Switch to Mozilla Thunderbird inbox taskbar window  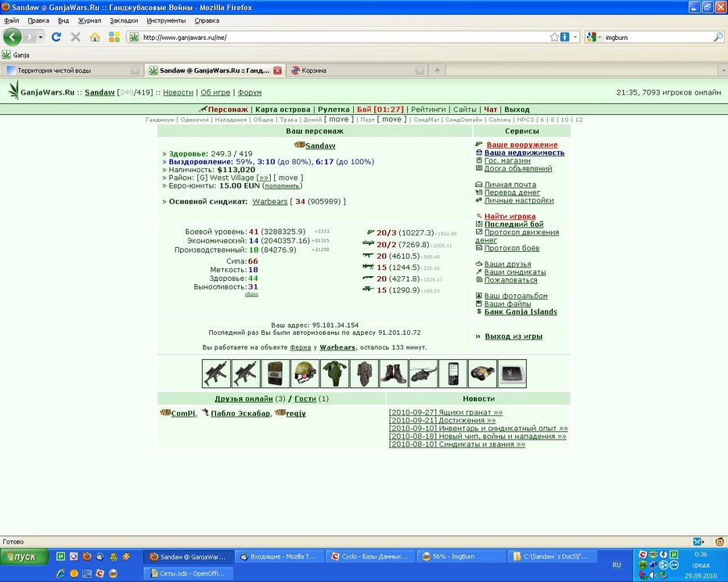tap(279, 556)
